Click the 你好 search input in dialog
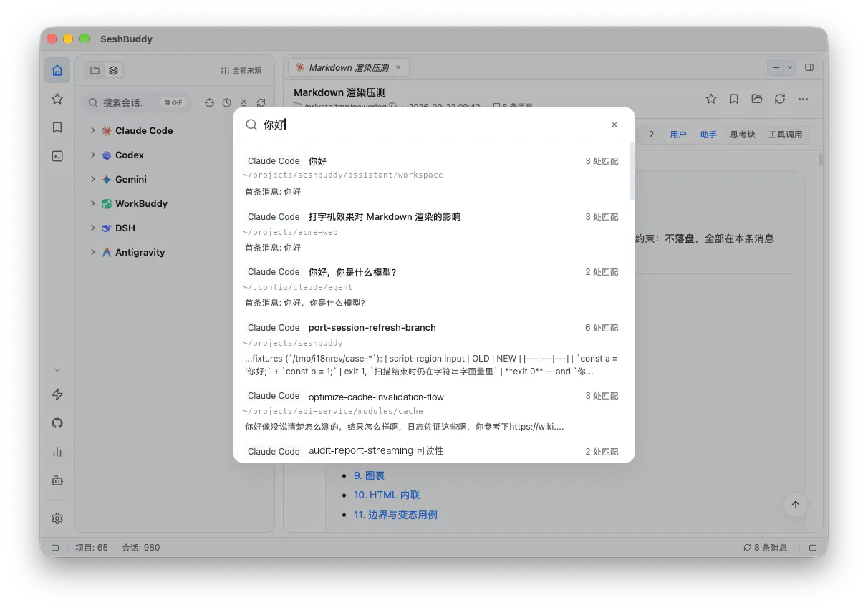The image size is (868, 610). coord(433,125)
